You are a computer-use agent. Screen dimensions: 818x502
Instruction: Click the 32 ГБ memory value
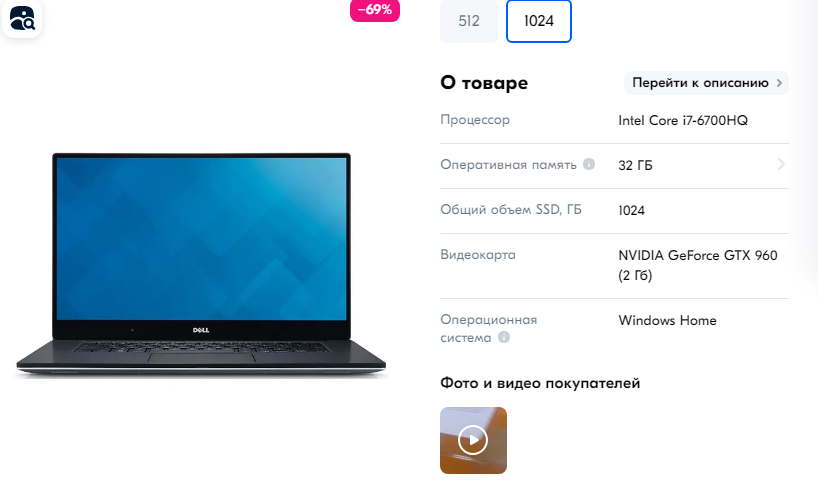coord(635,165)
